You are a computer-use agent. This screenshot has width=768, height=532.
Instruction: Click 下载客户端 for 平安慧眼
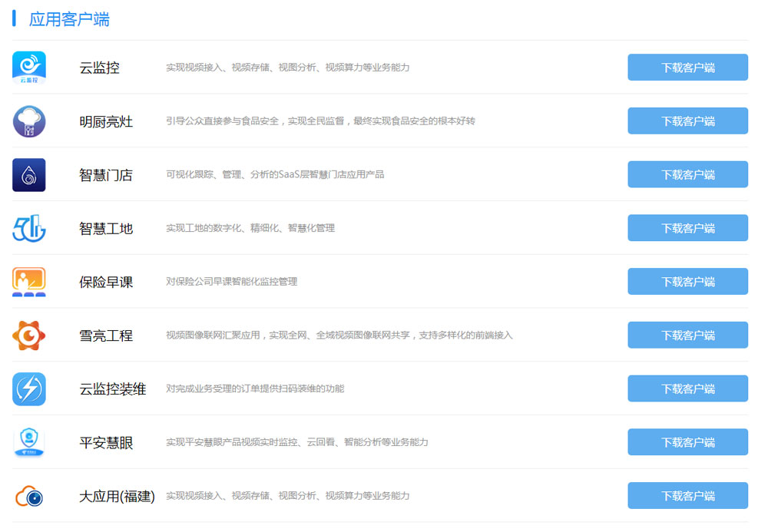(x=687, y=442)
